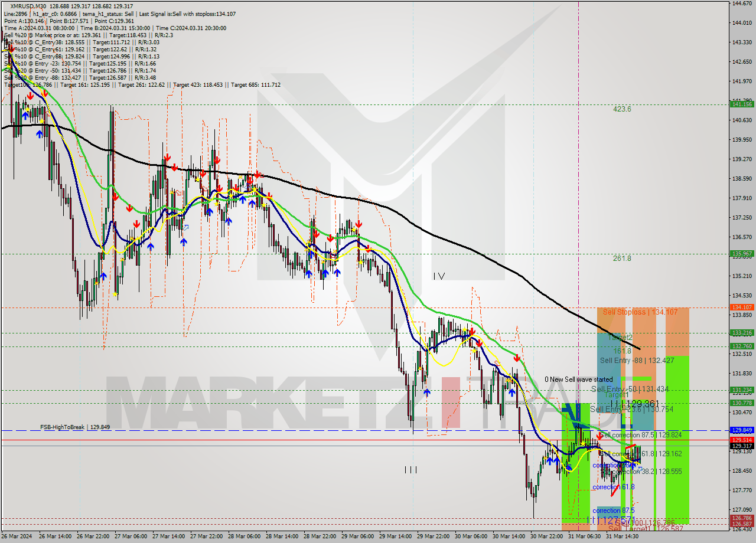This screenshot has width=756, height=543.
Task: Click the 'C_Entry38: 128.555' info line
Action: tap(82, 42)
